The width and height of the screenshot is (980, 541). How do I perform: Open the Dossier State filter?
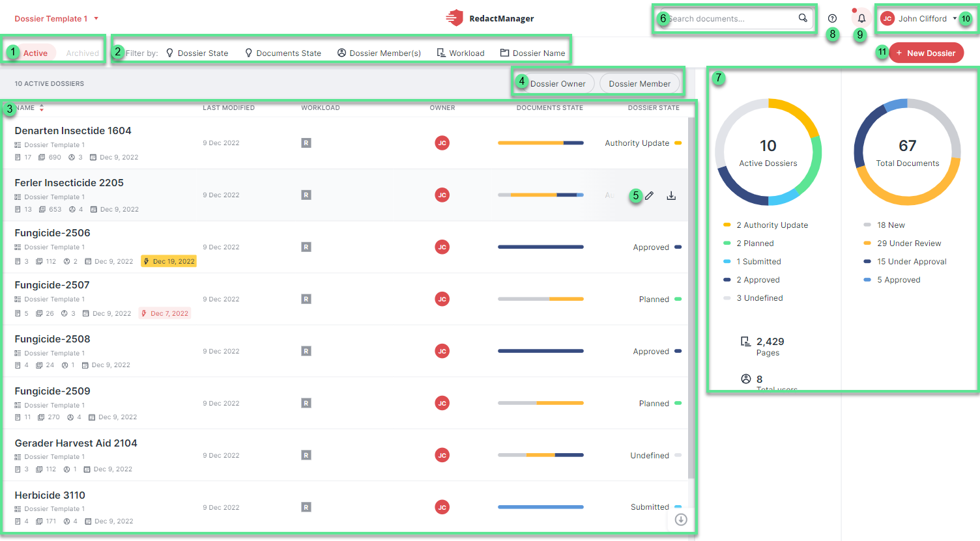click(x=197, y=53)
